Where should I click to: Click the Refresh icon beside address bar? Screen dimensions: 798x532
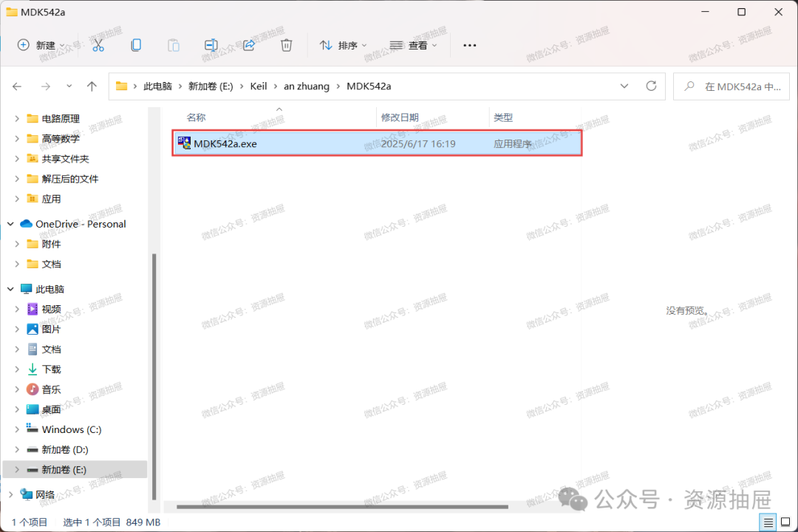651,86
